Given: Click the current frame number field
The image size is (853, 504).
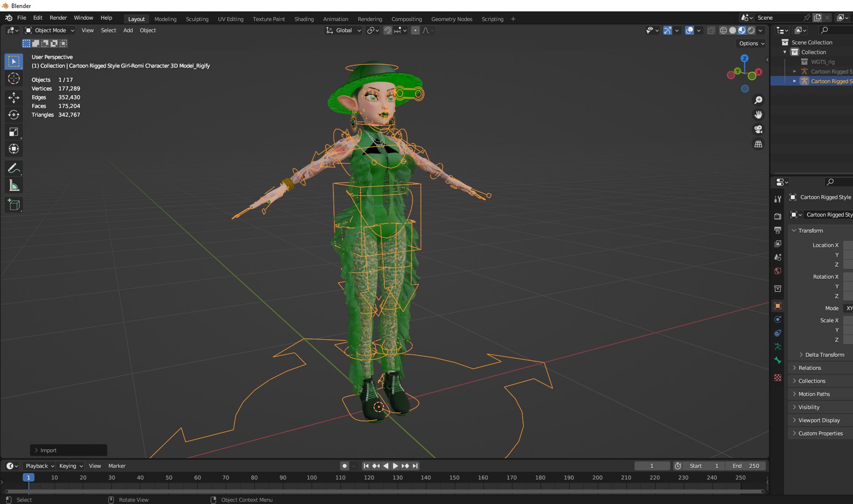Looking at the screenshot, I should click(x=652, y=466).
